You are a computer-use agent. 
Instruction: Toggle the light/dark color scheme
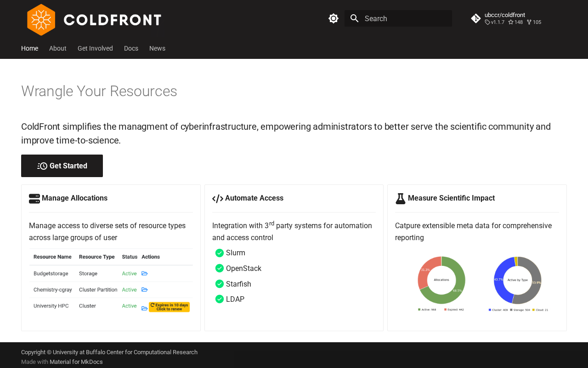(x=334, y=18)
